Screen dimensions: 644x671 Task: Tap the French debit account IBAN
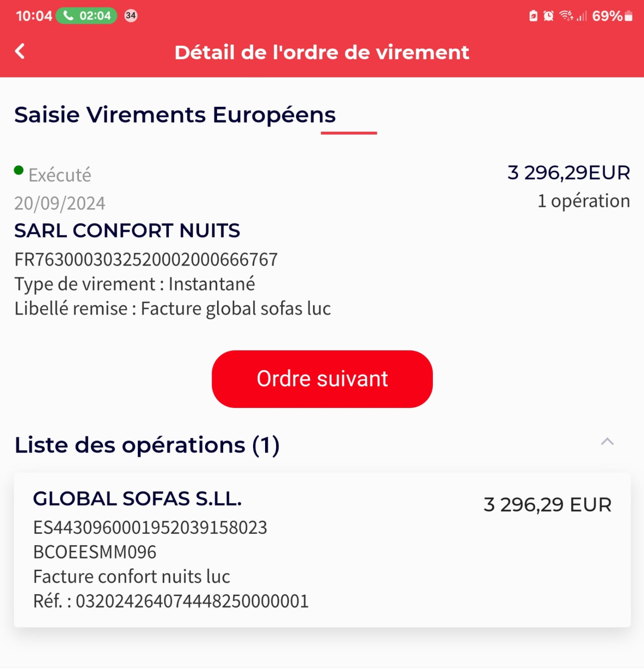[146, 260]
